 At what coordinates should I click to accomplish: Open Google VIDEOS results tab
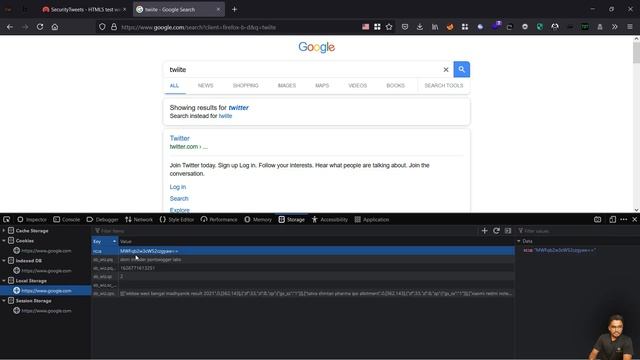coord(358,86)
